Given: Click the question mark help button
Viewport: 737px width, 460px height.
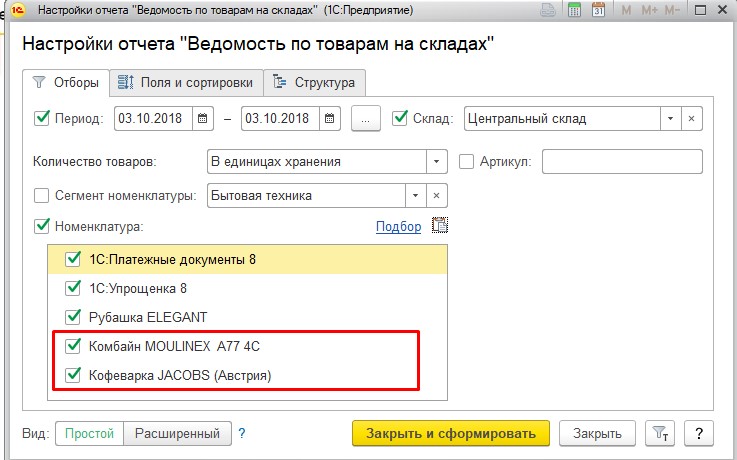Looking at the screenshot, I should pos(699,433).
